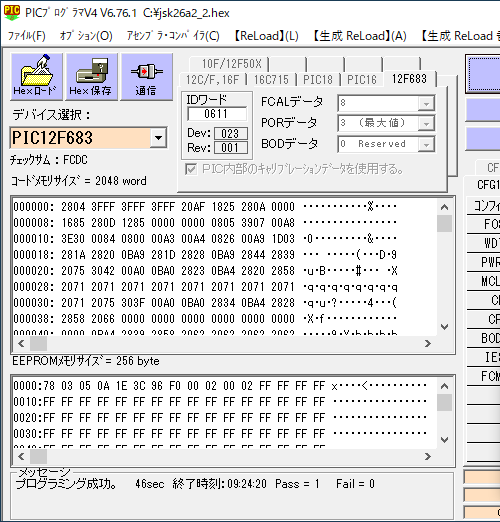This screenshot has width=500, height=522.
Task: Click code memory row 000010
Action: pos(205,239)
